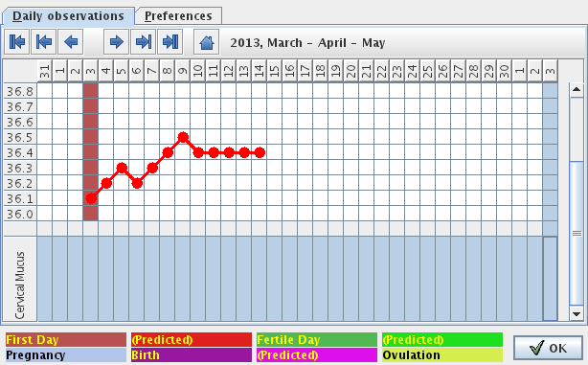Select the cervical mucus cell under day 15
Viewport: 588px width, 365px height.
[x=275, y=279]
